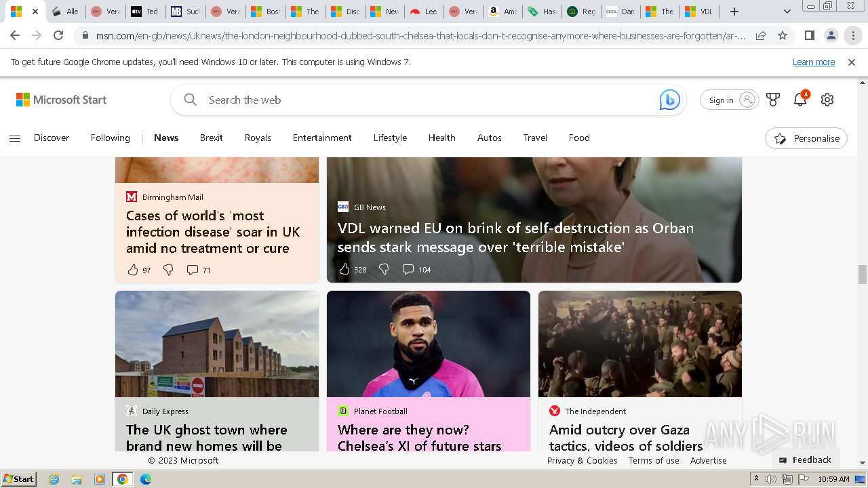Open the Privacy & Cookies link
The height and width of the screenshot is (488, 868).
tap(582, 460)
